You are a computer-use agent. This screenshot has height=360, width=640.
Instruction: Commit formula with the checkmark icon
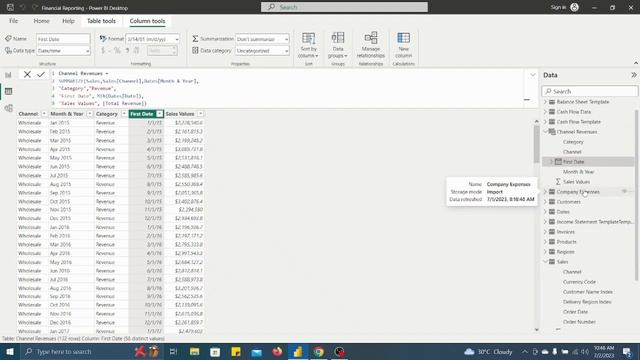[x=41, y=74]
